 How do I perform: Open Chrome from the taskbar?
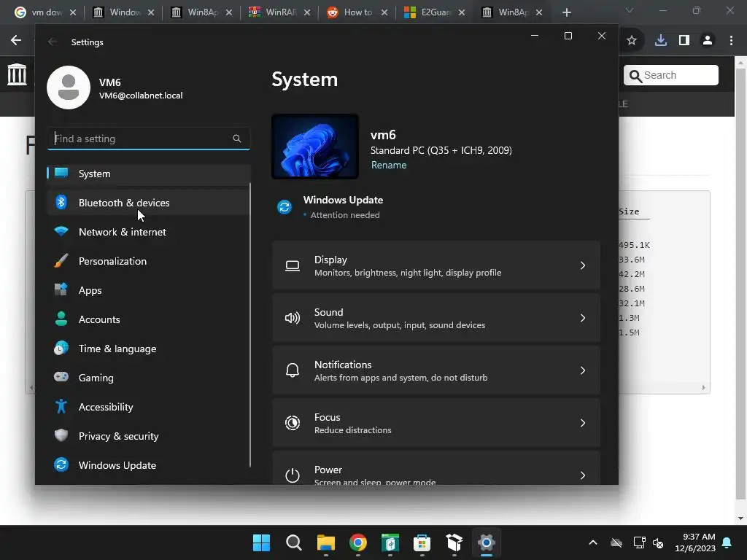pyautogui.click(x=357, y=542)
